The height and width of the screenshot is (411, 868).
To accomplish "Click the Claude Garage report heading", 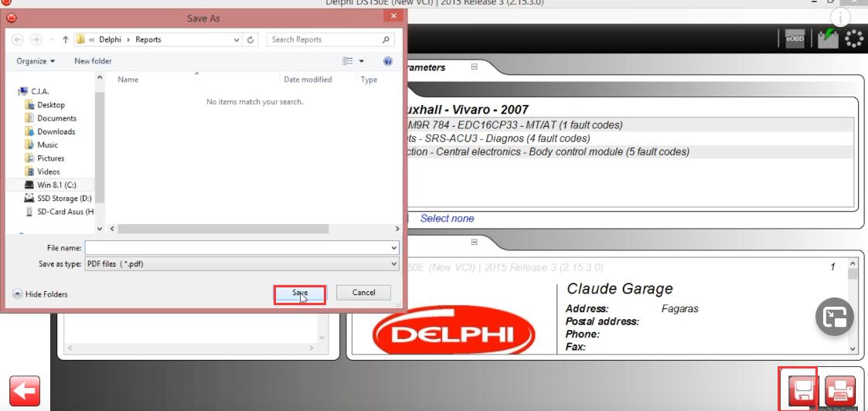I will [x=619, y=289].
